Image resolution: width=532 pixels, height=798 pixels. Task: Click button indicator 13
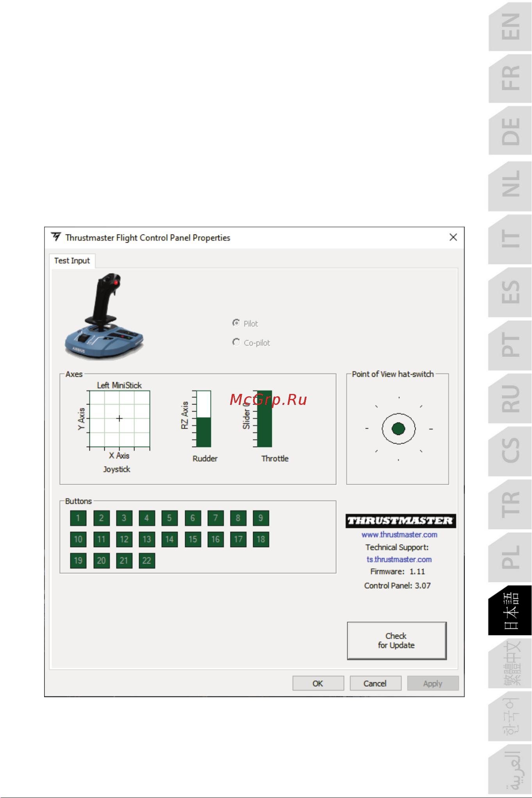point(146,539)
